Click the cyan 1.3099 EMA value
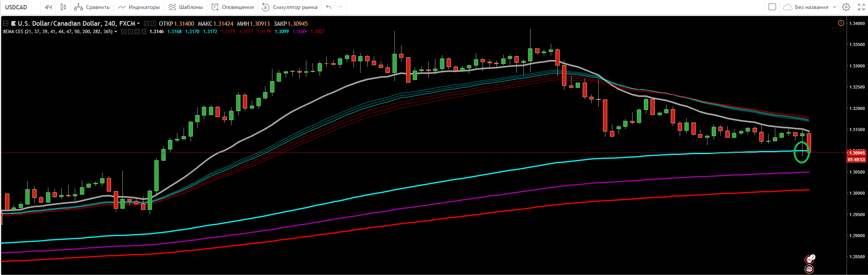This screenshot has height=275, width=868. pos(282,32)
